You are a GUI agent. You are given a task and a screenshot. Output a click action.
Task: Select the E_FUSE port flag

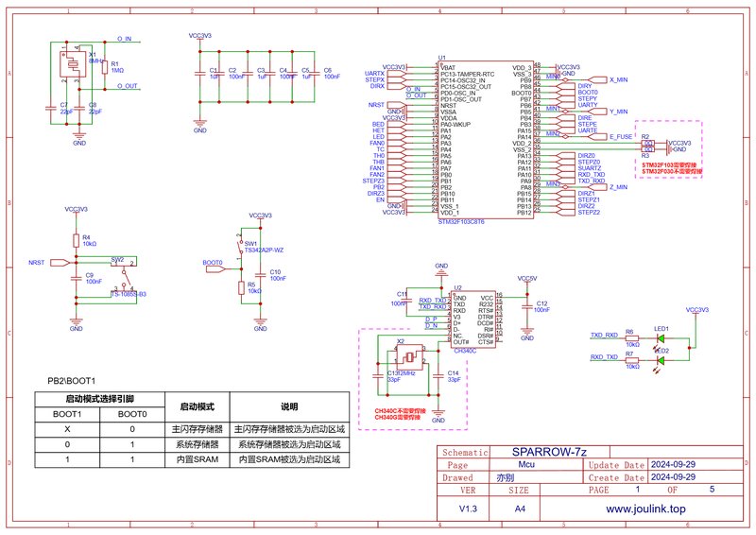click(x=598, y=136)
